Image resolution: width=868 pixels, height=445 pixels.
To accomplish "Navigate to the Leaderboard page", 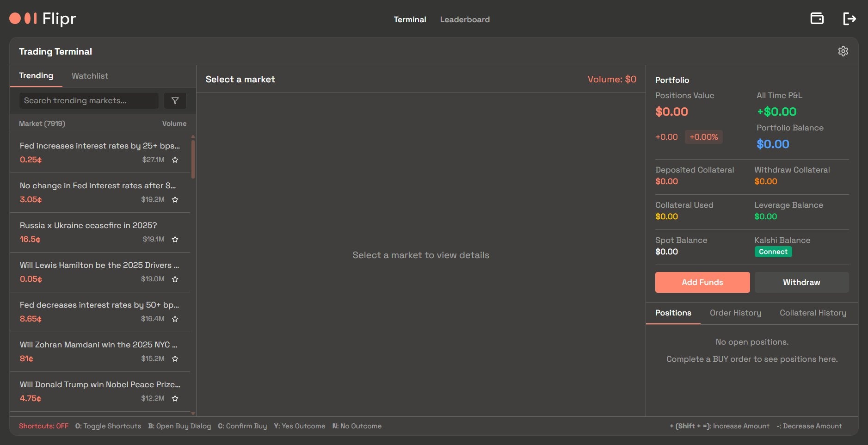I will tap(465, 19).
